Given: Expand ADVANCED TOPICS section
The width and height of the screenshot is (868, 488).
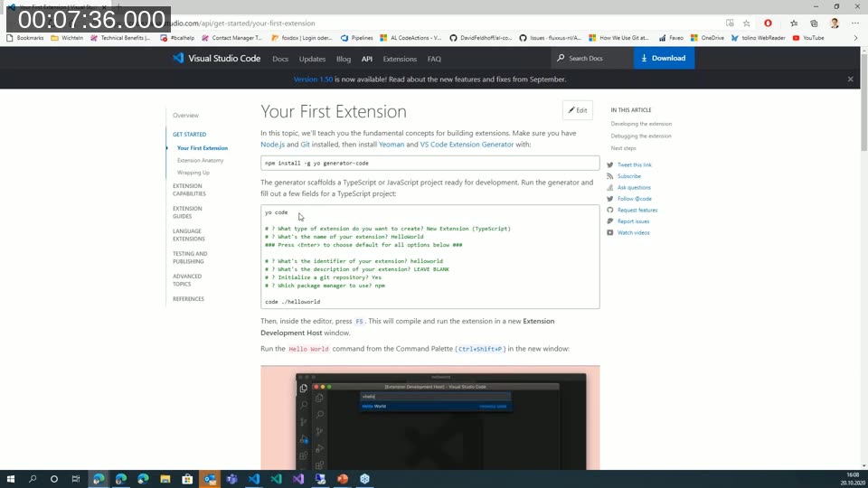Looking at the screenshot, I should click(187, 280).
